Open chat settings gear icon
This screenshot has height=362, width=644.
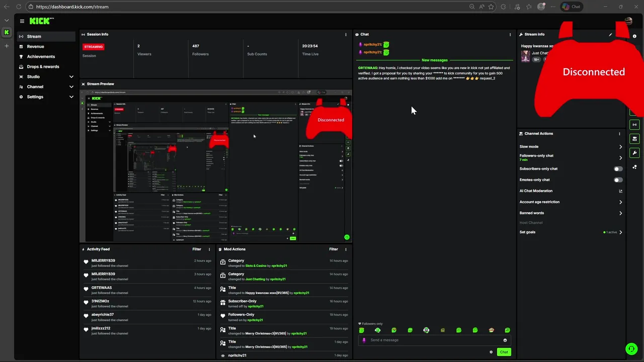coord(491,352)
